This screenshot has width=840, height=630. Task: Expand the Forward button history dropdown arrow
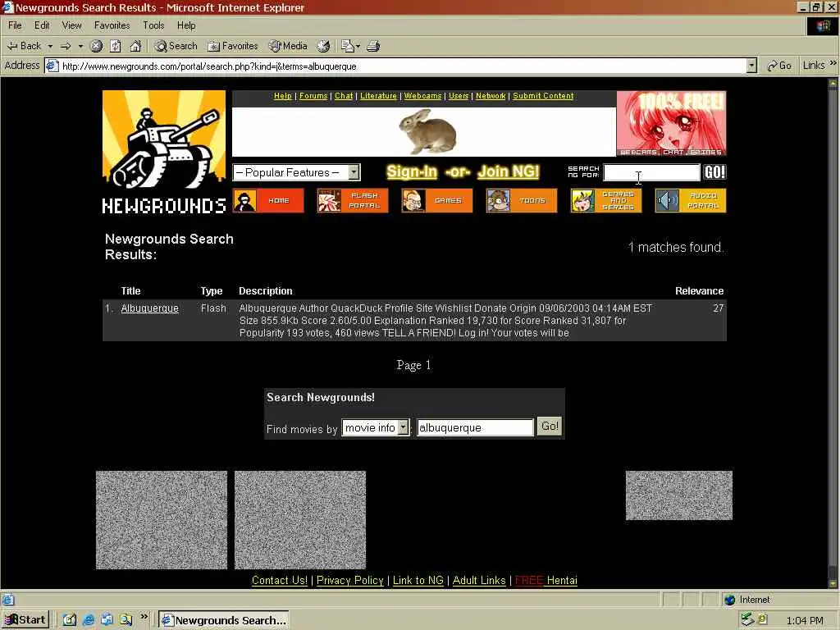[81, 46]
